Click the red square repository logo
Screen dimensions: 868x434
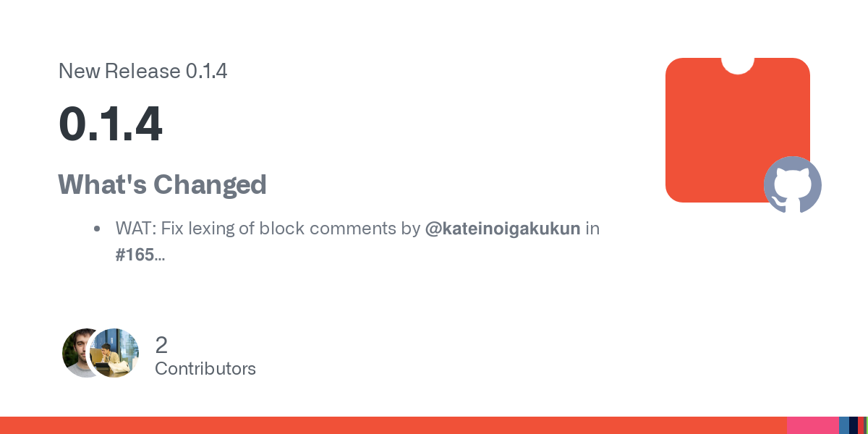738,130
